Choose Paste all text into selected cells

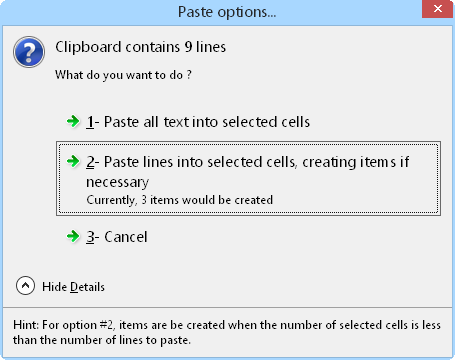pyautogui.click(x=198, y=122)
